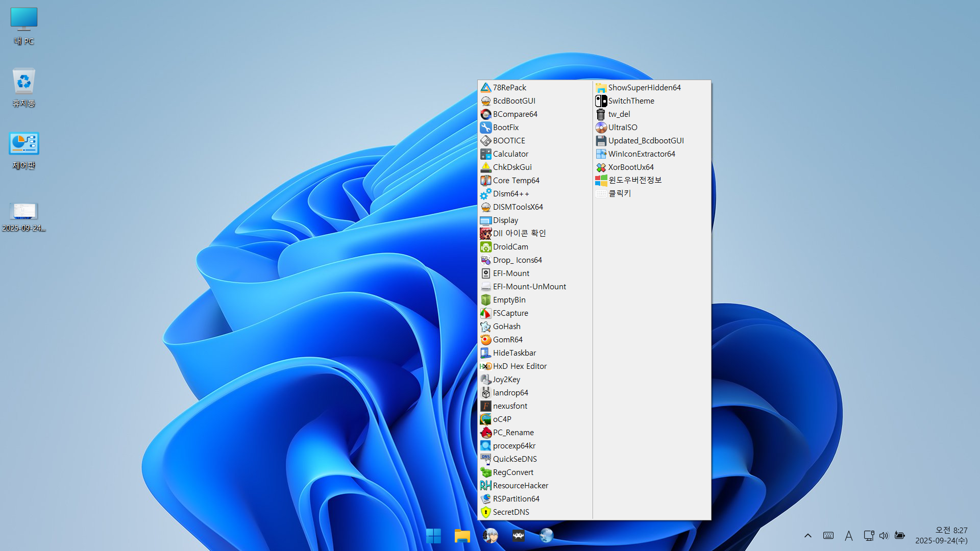980x551 pixels.
Task: Click the ResourceHacker RH icon
Action: [485, 486]
